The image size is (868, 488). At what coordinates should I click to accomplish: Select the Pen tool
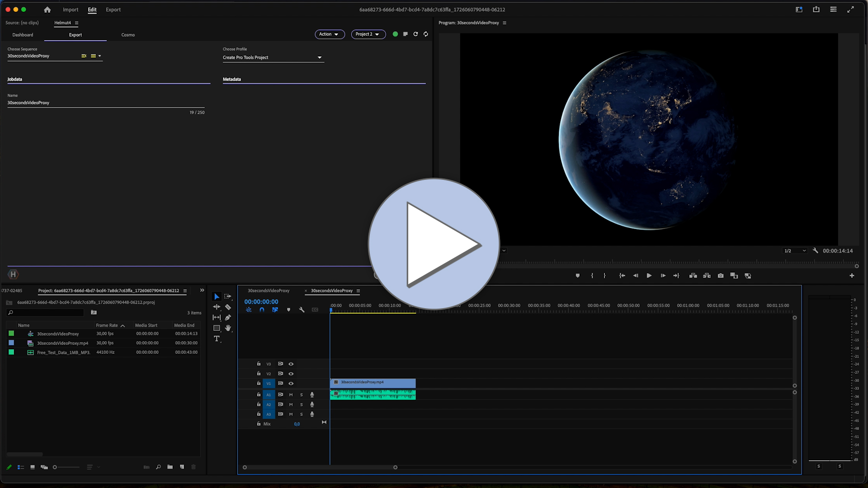tap(228, 318)
